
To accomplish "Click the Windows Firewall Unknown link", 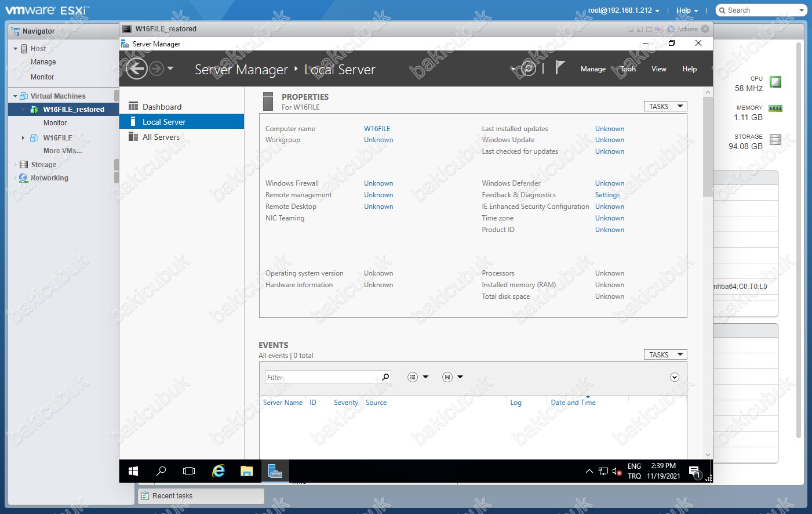I will (378, 183).
